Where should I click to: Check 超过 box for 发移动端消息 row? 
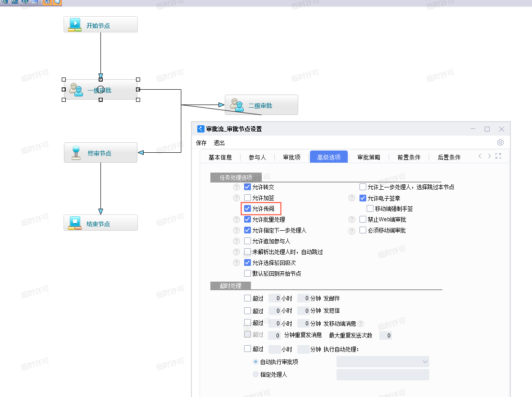point(247,322)
